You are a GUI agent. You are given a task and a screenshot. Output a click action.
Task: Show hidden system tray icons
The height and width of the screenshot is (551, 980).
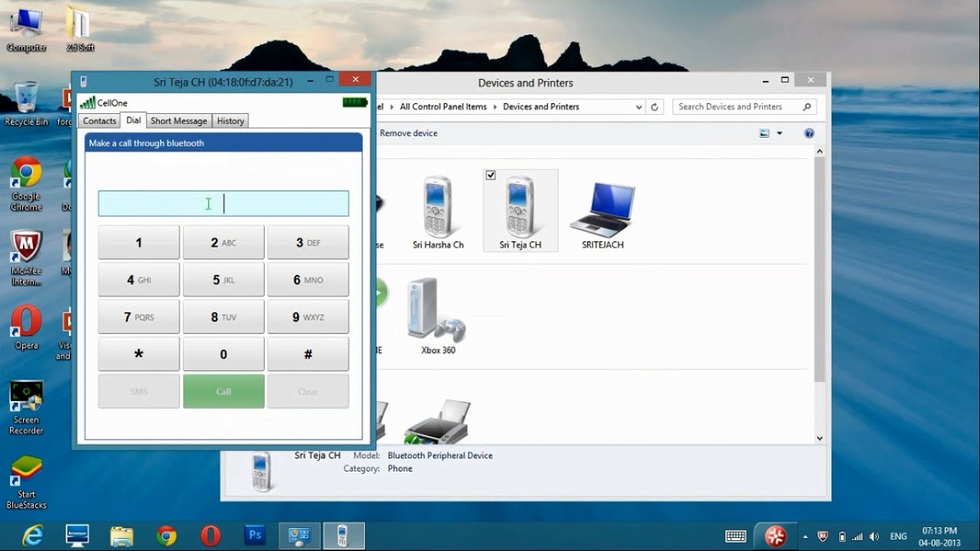806,536
